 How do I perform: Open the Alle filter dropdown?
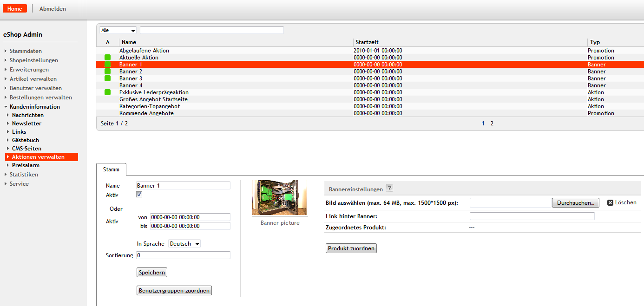point(117,30)
